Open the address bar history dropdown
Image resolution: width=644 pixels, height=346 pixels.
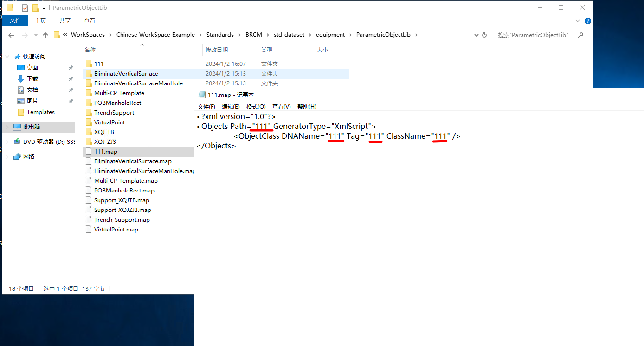pyautogui.click(x=477, y=35)
